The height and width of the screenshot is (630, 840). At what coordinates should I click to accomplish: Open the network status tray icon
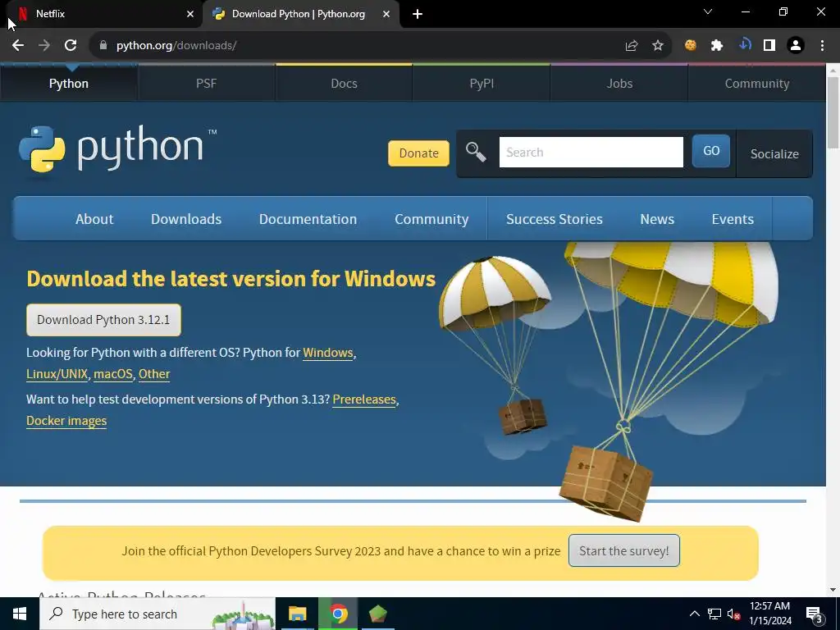click(714, 614)
